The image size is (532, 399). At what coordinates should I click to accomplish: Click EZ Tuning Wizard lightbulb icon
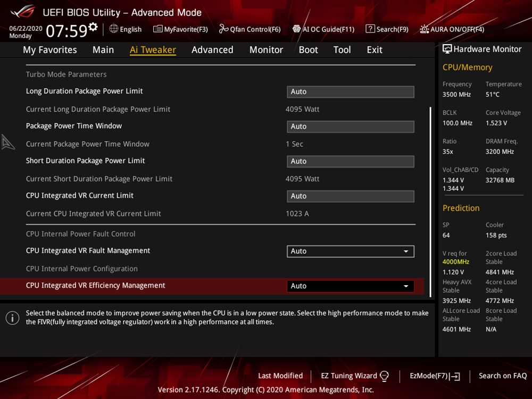tap(384, 376)
